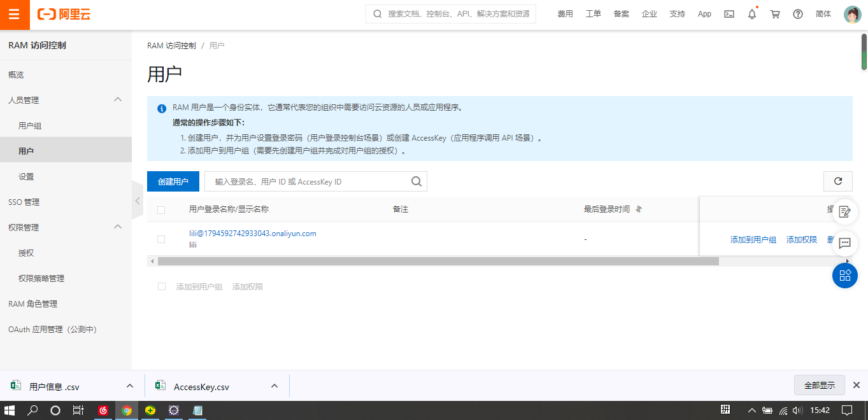Open App top menu item
This screenshot has width=868, height=420.
coord(704,14)
